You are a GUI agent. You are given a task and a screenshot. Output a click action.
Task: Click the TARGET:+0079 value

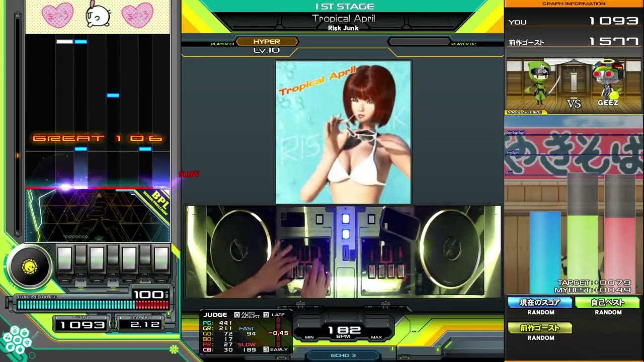594,283
